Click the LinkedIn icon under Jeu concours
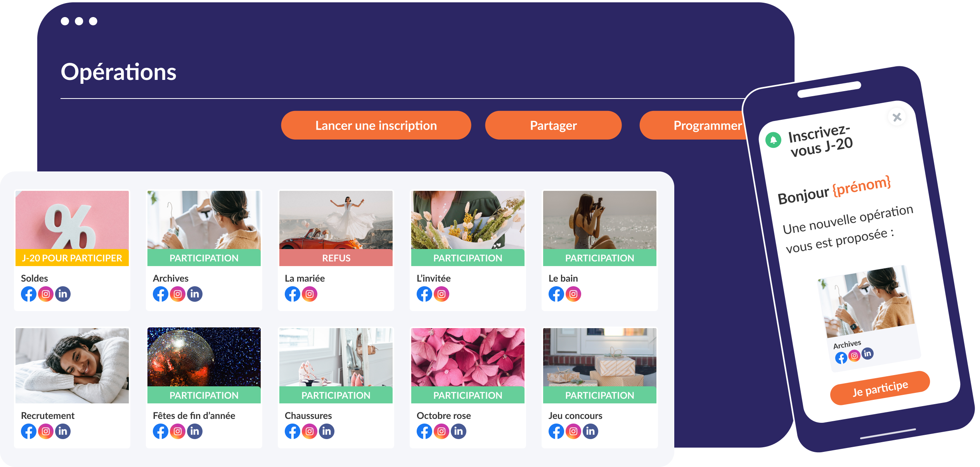Image resolution: width=980 pixels, height=467 pixels. 590,431
